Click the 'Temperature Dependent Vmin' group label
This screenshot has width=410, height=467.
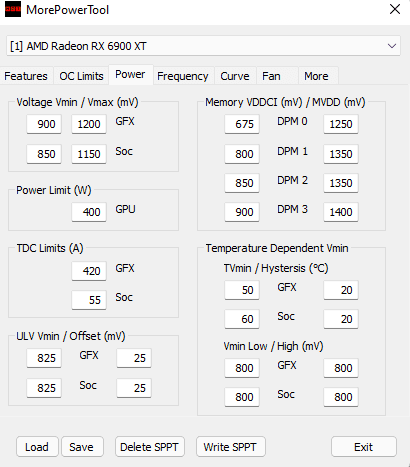[x=277, y=248]
